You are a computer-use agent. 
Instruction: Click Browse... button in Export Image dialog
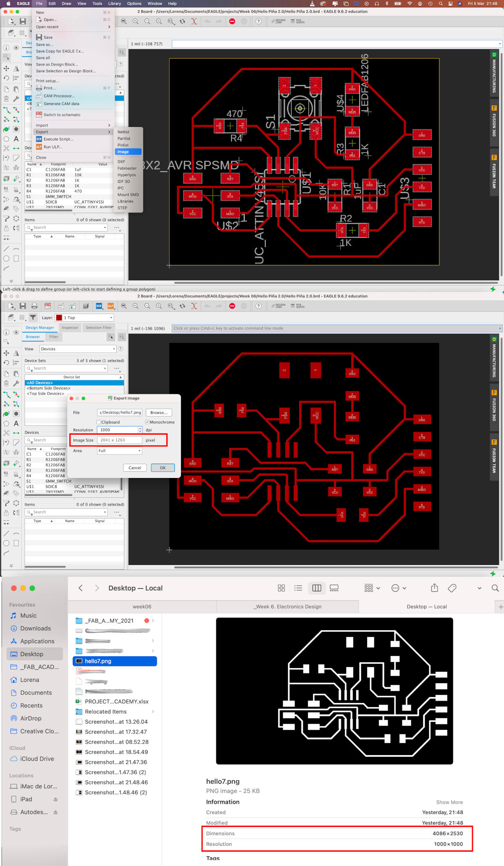pyautogui.click(x=159, y=412)
